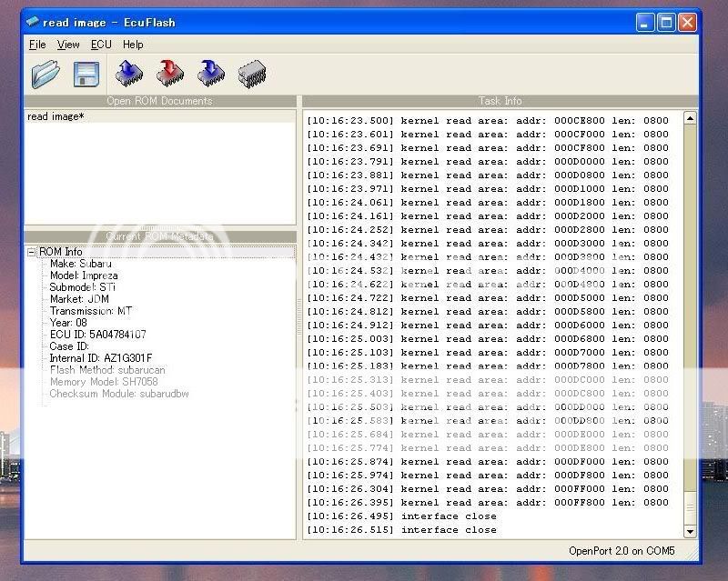Open the ECU menu
The width and height of the screenshot is (728, 581).
tap(101, 45)
